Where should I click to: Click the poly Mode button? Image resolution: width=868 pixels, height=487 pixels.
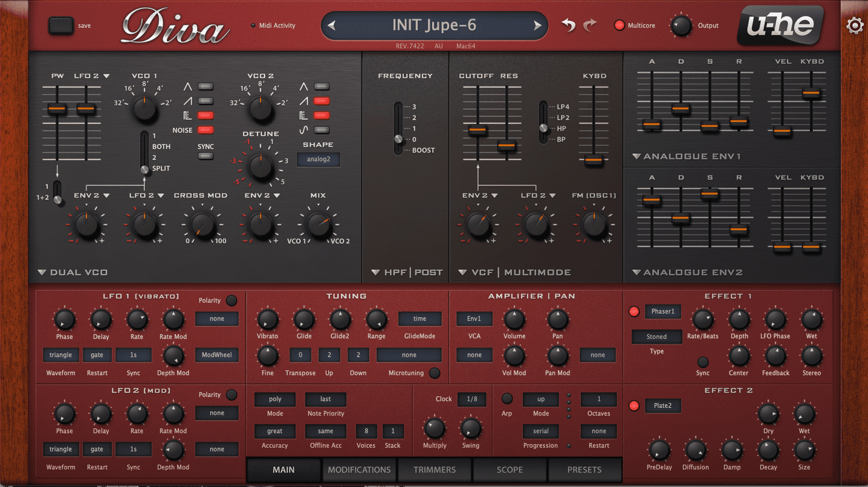coord(275,399)
